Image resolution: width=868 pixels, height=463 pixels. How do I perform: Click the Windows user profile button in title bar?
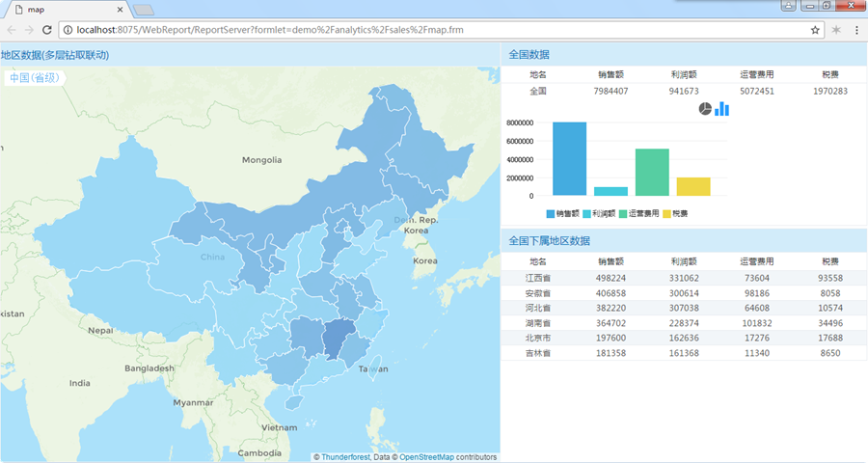[x=788, y=6]
